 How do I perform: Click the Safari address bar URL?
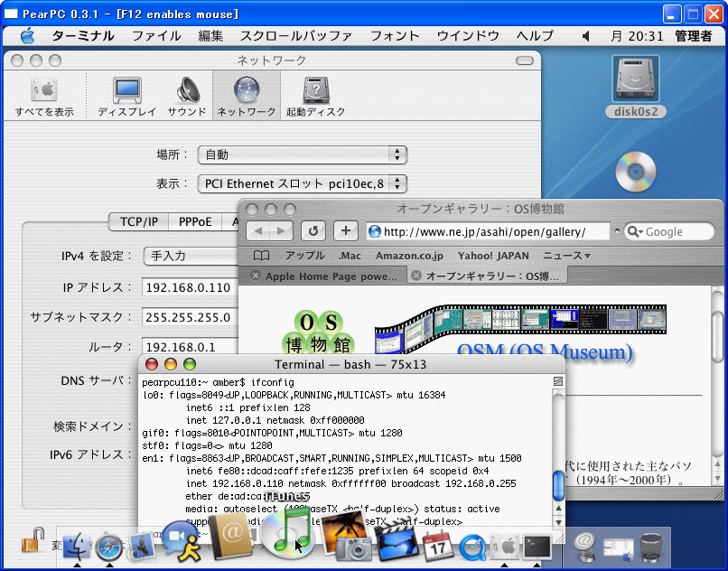pyautogui.click(x=488, y=231)
